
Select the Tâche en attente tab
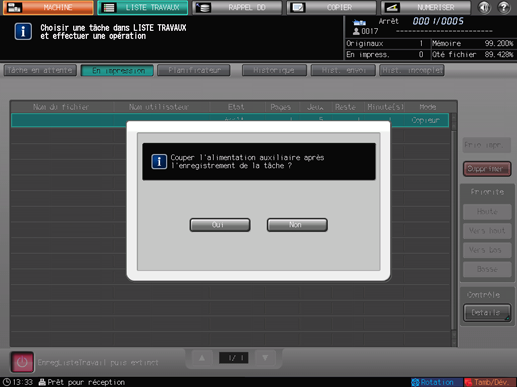(40, 70)
